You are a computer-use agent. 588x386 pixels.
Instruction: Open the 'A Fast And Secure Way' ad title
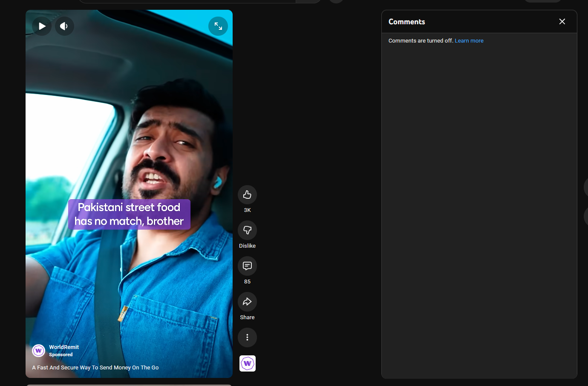[95, 368]
